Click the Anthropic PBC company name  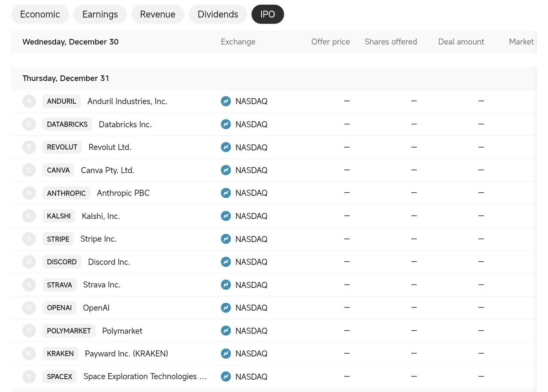[123, 193]
